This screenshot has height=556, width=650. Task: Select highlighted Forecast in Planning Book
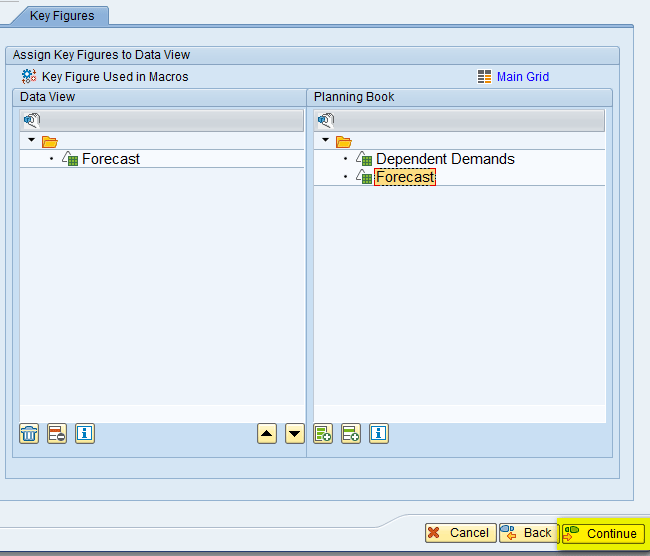[405, 177]
